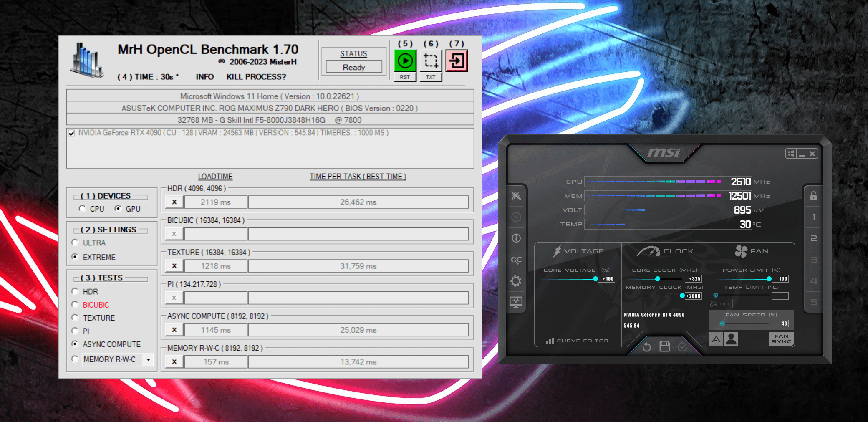The width and height of the screenshot is (868, 422).
Task: Select the CPU device radio button
Action: click(82, 209)
